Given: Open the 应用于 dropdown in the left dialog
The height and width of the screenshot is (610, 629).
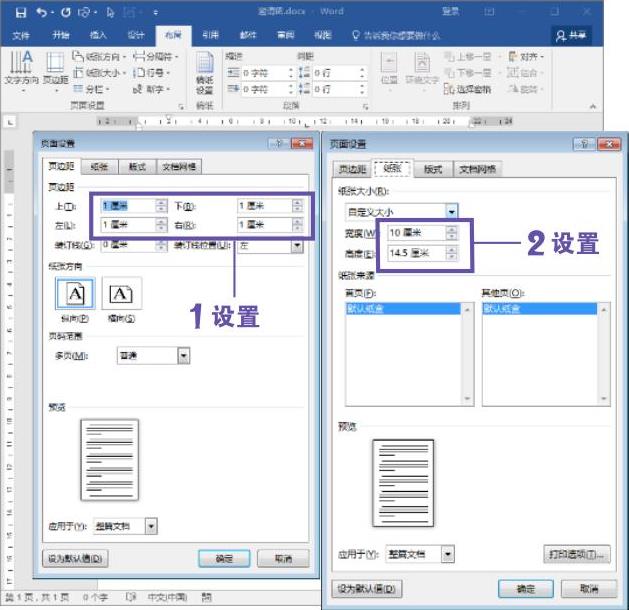Looking at the screenshot, I should 151,526.
